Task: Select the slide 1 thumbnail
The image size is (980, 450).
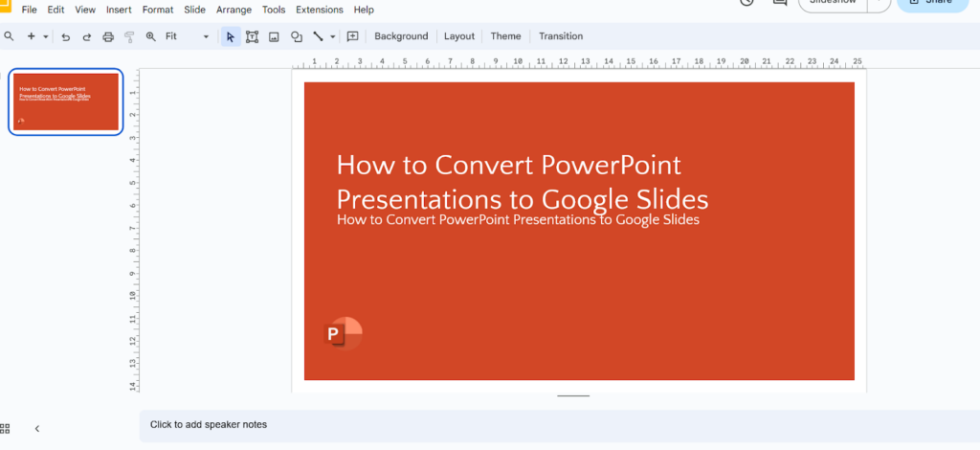Action: coord(66,101)
